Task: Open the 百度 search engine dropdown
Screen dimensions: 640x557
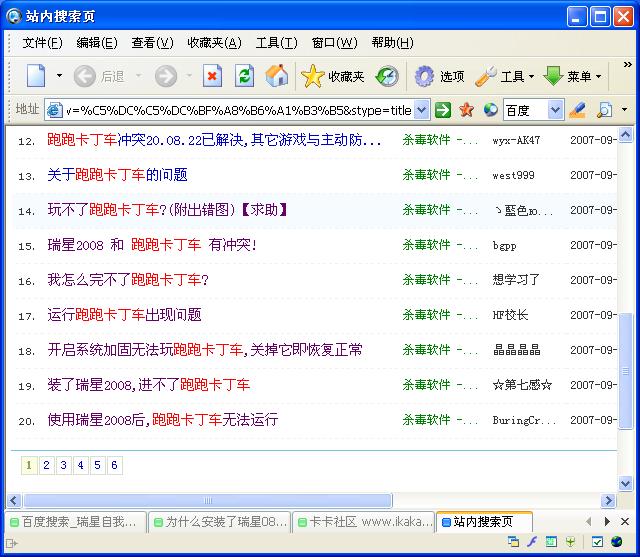Action: click(555, 110)
